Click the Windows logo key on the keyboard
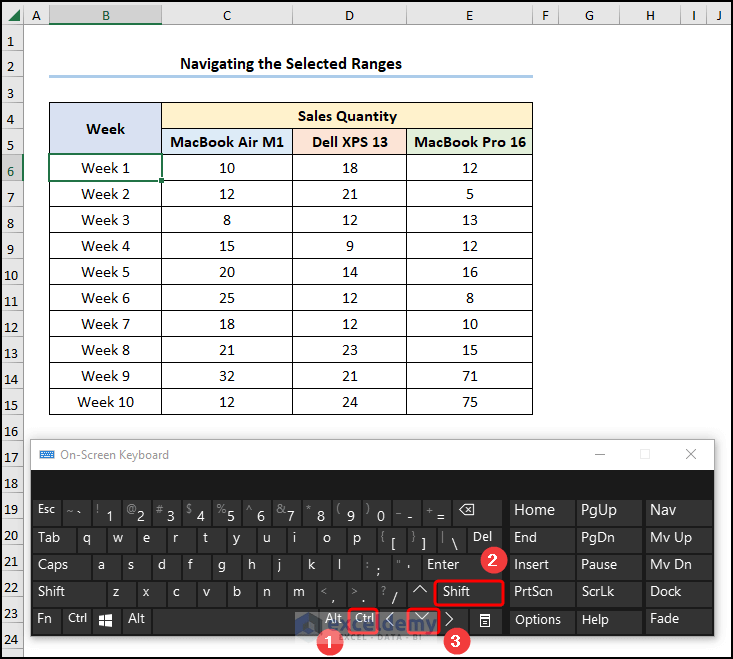The width and height of the screenshot is (733, 659). pyautogui.click(x=106, y=620)
